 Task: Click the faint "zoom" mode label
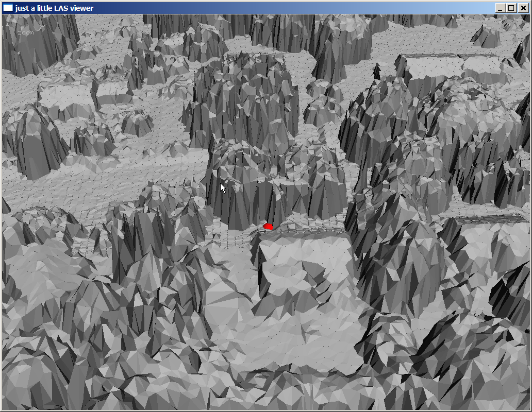coord(25,33)
